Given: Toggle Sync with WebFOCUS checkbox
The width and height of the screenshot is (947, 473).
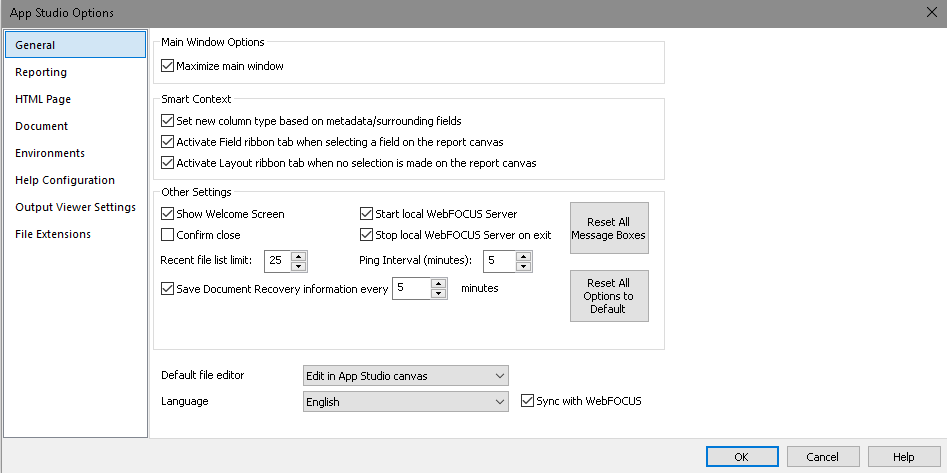Looking at the screenshot, I should [527, 401].
